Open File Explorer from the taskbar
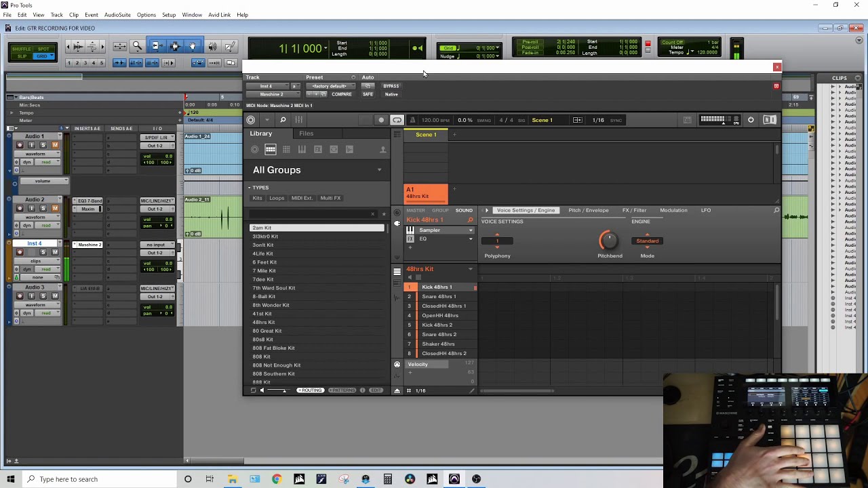The width and height of the screenshot is (868, 488). [232, 479]
